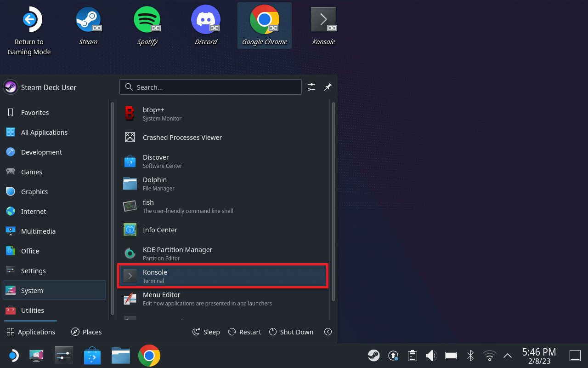Open the battery status tray icon
Image resolution: width=588 pixels, height=368 pixels.
(x=451, y=355)
